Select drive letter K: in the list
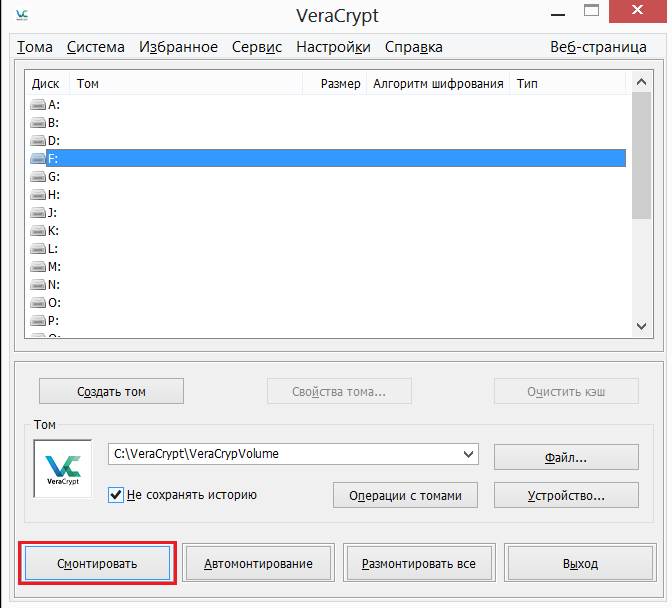 [x=53, y=231]
